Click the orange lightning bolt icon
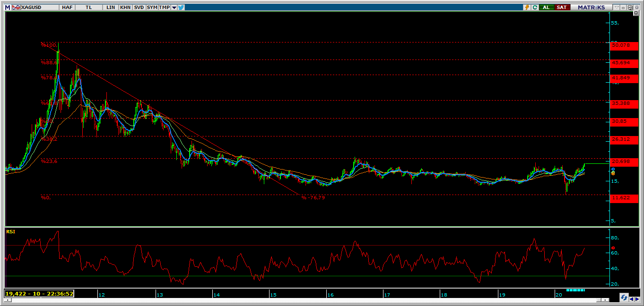The image size is (644, 306). point(527,8)
